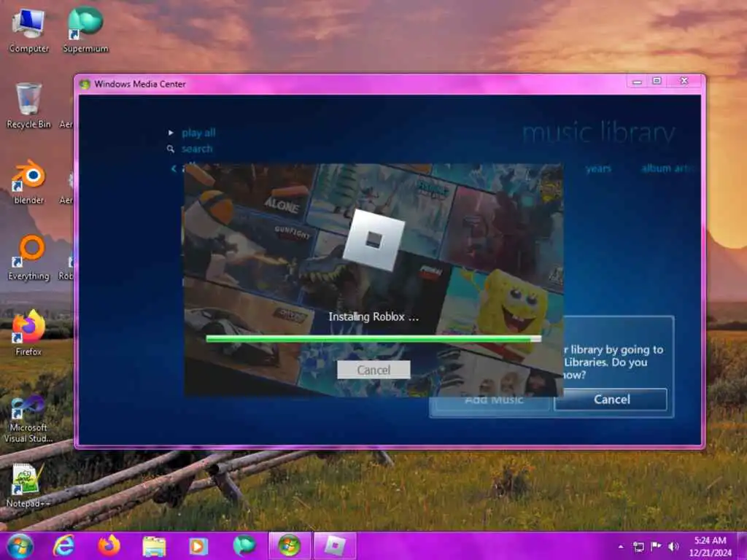Image resolution: width=747 pixels, height=560 pixels.
Task: Click the Installing Roblox status text
Action: tap(373, 316)
